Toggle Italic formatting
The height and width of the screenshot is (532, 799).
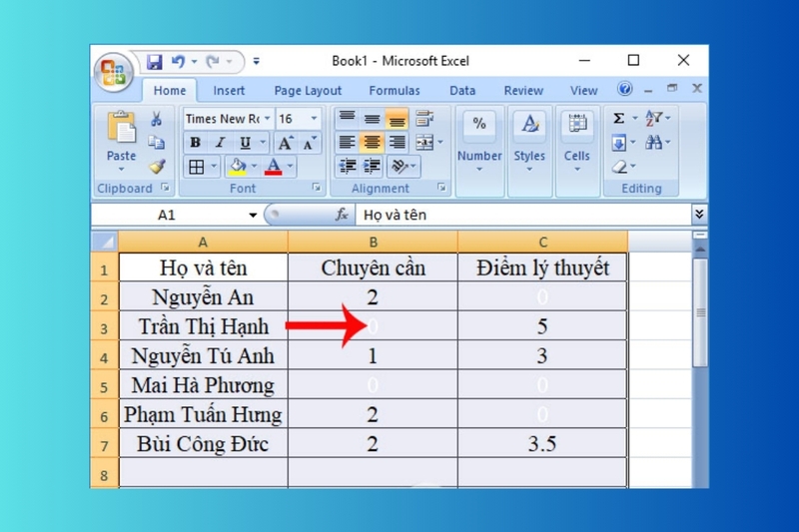pos(220,143)
